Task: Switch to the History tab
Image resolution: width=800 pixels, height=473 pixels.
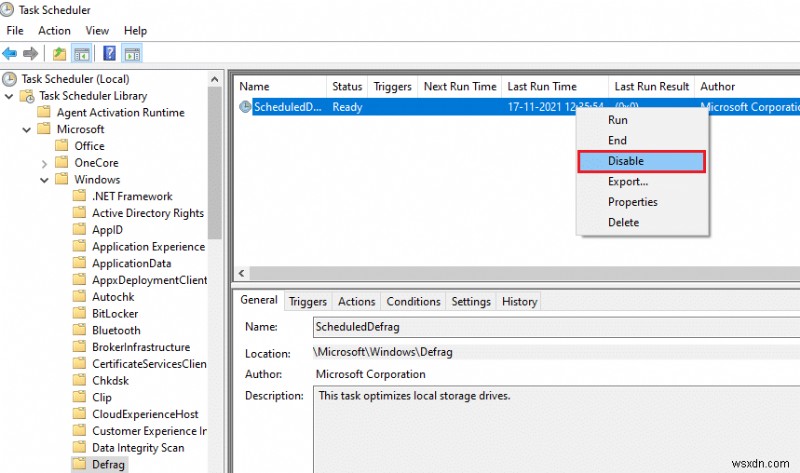Action: pos(519,302)
